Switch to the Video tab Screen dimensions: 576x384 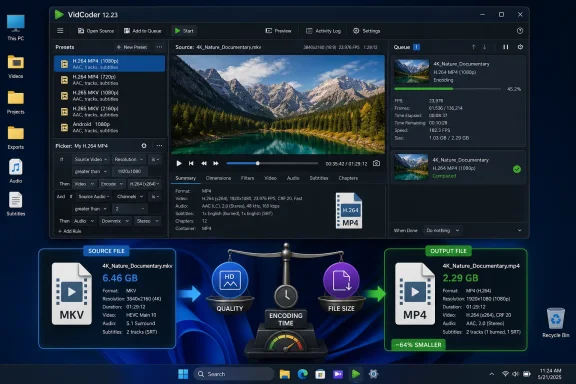270,178
